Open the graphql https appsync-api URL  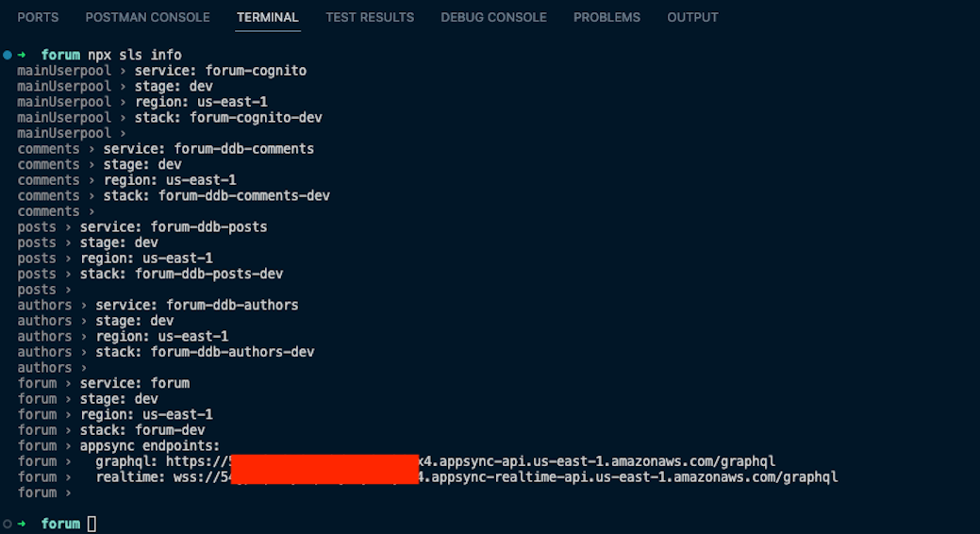tap(471, 461)
